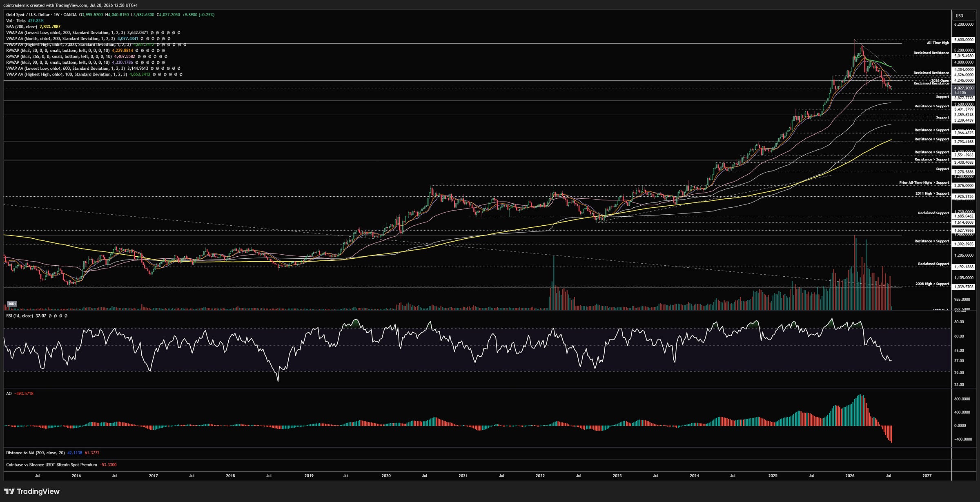Click the 2,966.4825 price label
The height and width of the screenshot is (502, 980).
[x=964, y=133]
